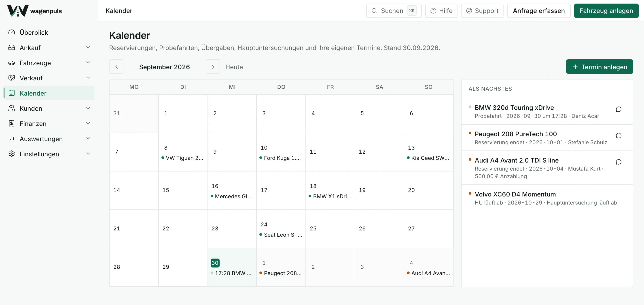644x305 pixels.
Task: Click the search magnifier icon
Action: click(x=374, y=11)
